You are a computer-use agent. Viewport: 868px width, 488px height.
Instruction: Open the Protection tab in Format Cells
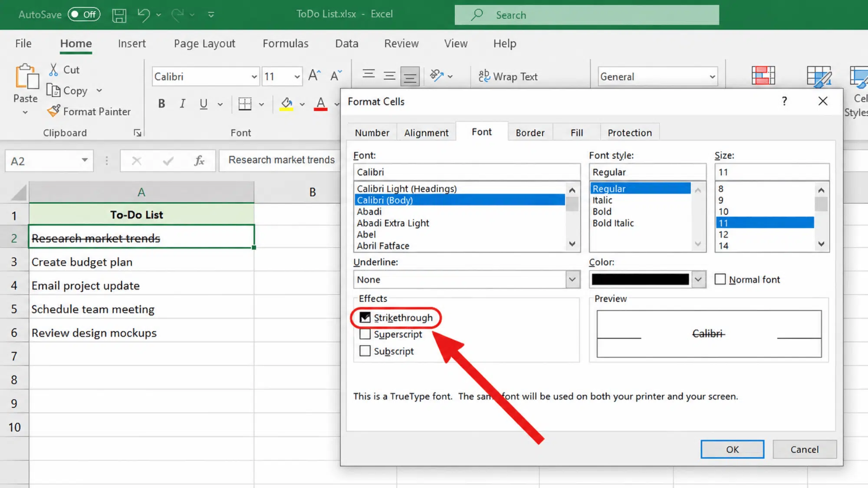click(630, 133)
